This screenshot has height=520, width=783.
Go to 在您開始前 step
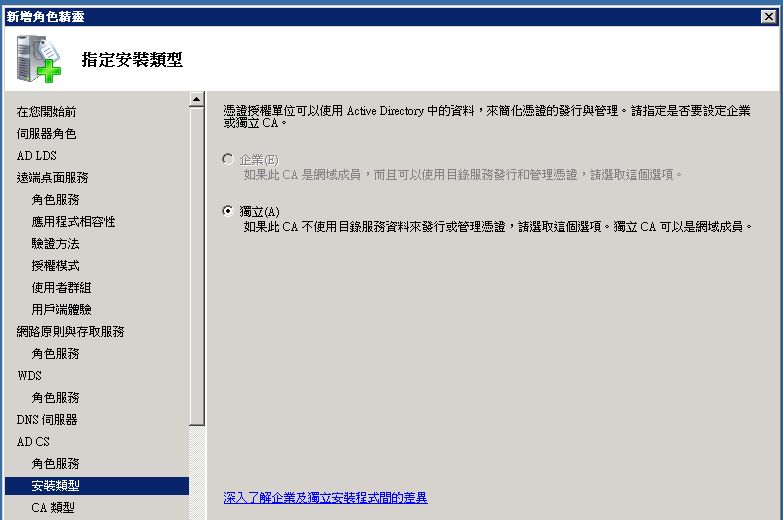[x=46, y=111]
